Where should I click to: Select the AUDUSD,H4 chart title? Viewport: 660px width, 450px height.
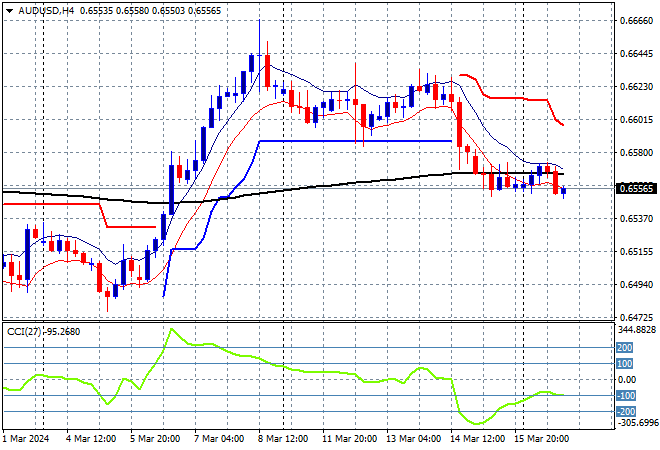pyautogui.click(x=39, y=9)
